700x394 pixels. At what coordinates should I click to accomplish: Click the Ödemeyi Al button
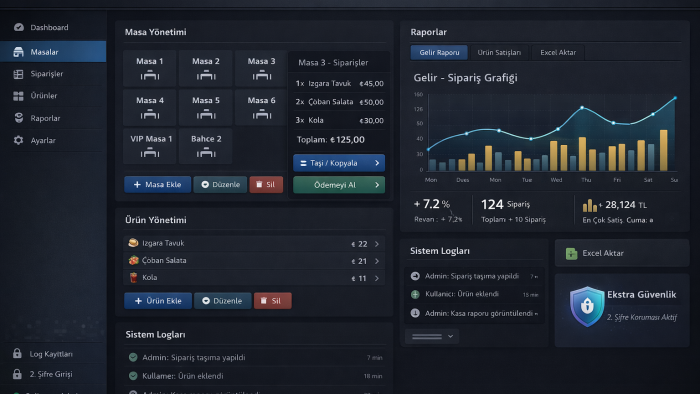[339, 185]
